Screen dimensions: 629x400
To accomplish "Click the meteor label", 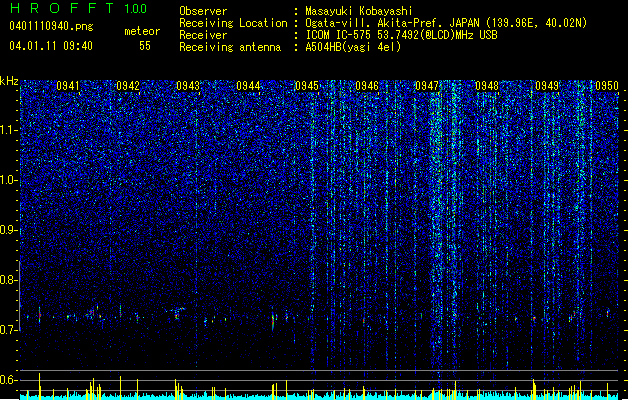I will click(x=142, y=31).
